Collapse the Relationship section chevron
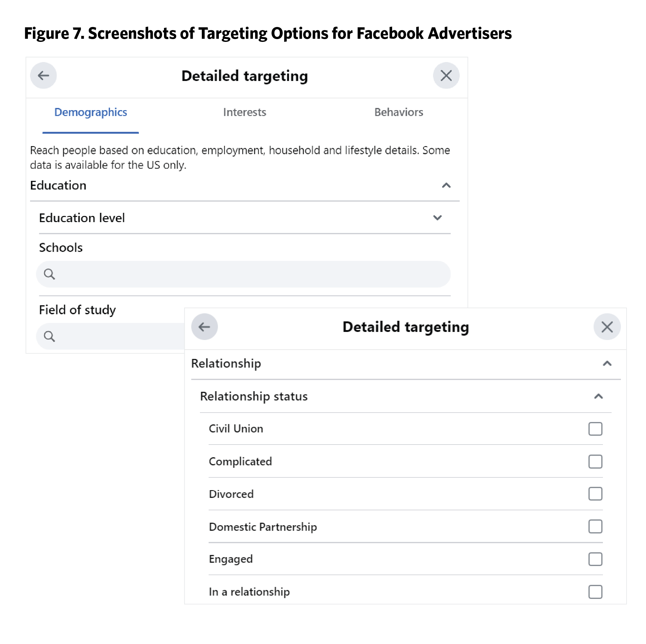 click(607, 363)
